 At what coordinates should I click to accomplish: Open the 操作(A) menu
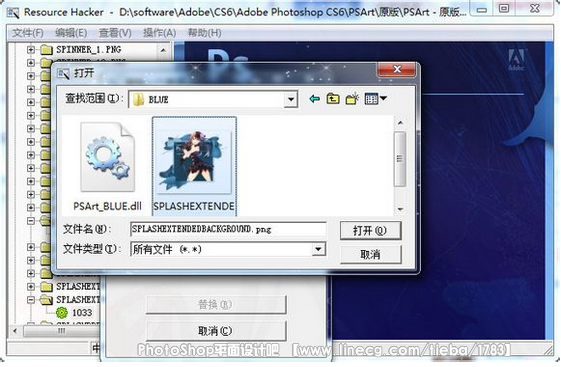point(160,33)
